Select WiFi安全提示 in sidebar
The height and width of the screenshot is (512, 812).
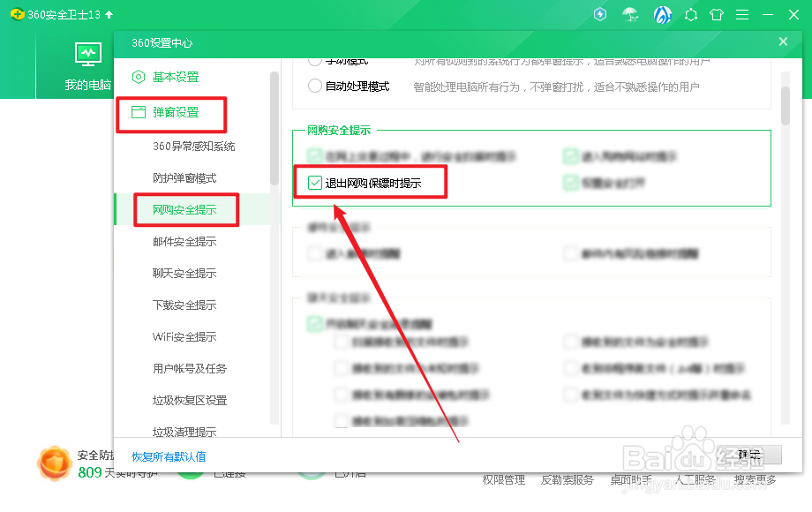click(184, 337)
